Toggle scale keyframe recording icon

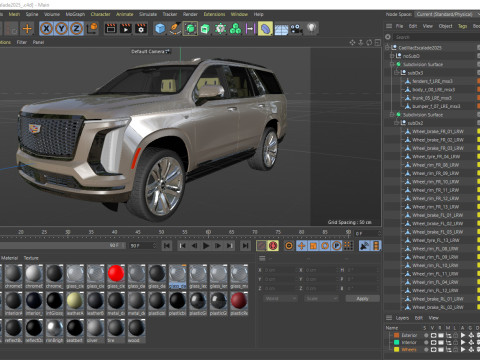(313, 246)
